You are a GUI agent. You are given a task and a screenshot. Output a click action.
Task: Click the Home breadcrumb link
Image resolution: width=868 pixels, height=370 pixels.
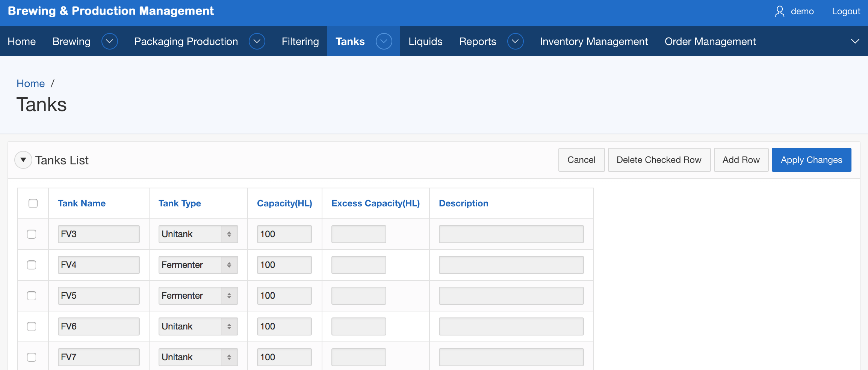pyautogui.click(x=30, y=83)
